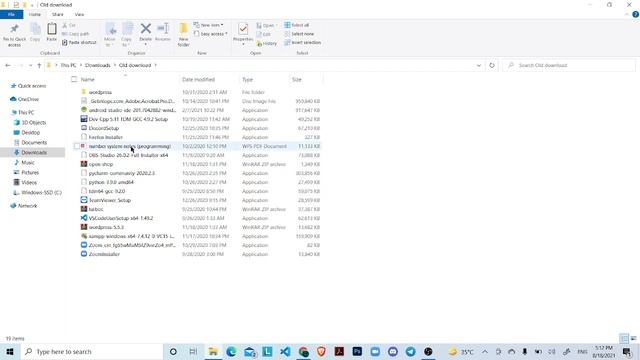The image size is (640, 360).
Task: Click Downloads in the address bar
Action: [x=98, y=65]
